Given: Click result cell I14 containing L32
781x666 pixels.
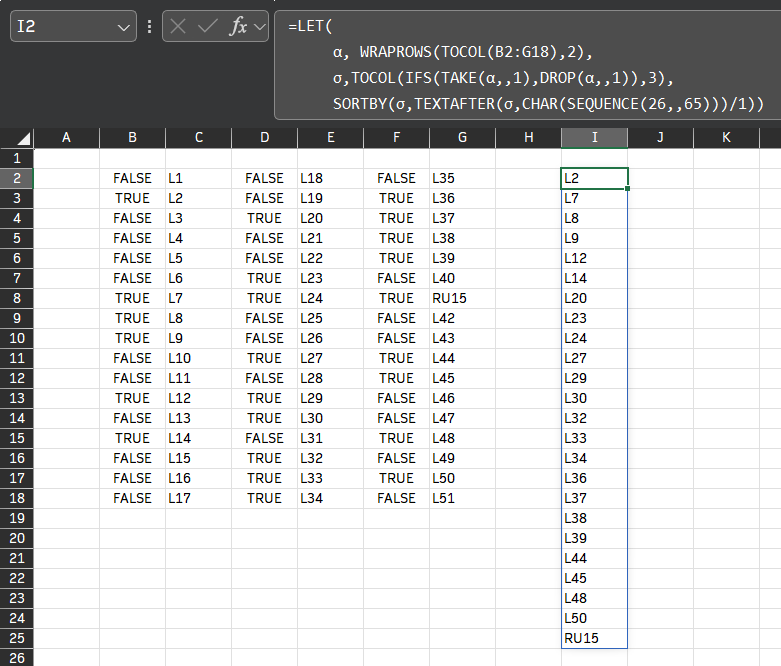Looking at the screenshot, I should pos(594,418).
